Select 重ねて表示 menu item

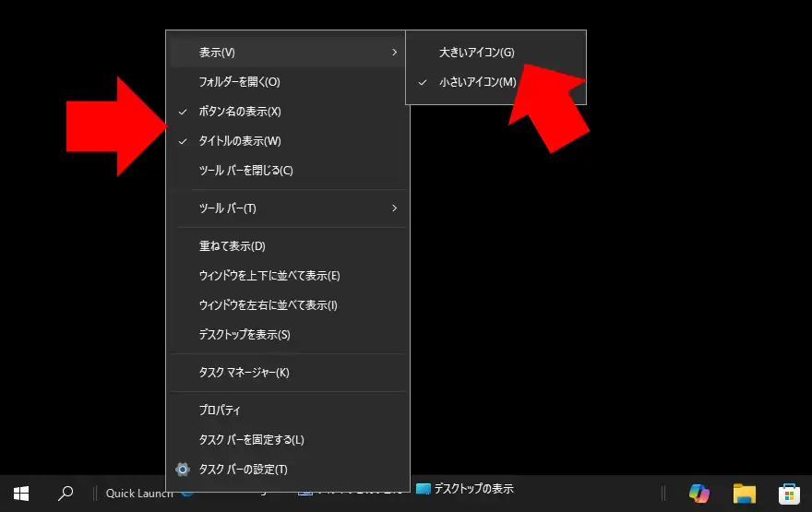pyautogui.click(x=232, y=246)
